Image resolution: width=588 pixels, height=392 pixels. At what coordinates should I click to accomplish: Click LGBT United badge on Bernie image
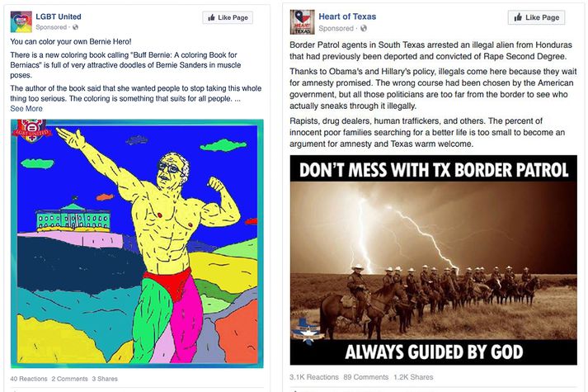click(x=31, y=130)
